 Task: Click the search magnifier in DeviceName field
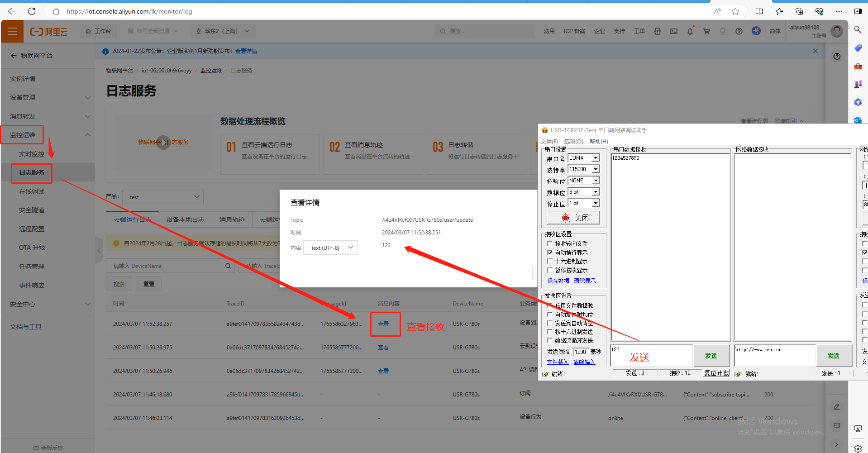tap(228, 266)
